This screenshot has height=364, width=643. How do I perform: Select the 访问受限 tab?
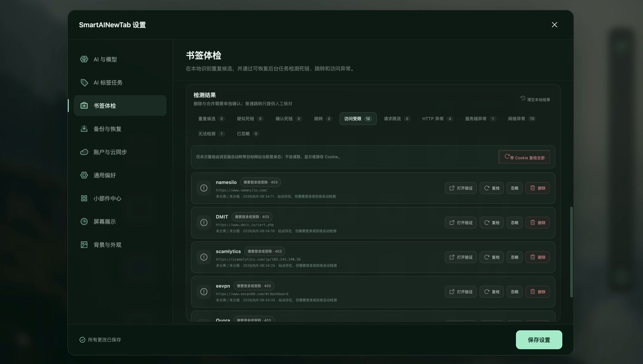click(358, 119)
